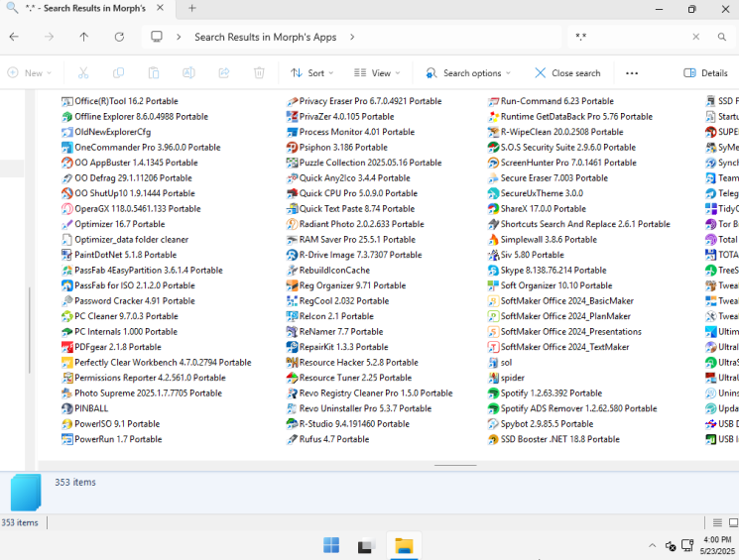Screen dimensions: 739x560
Task: Select Revo Uninstaller Pro 5.3.7 Portable
Action: point(359,408)
